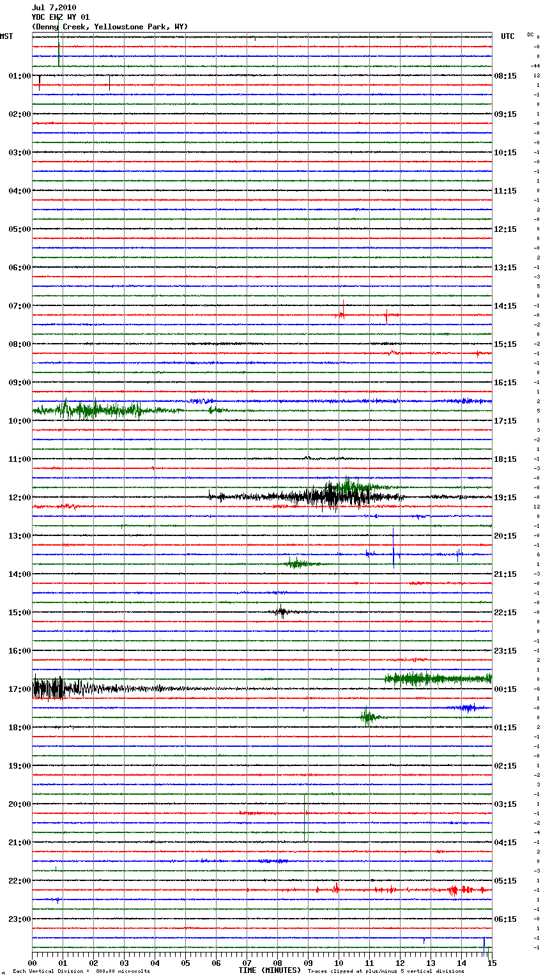Viewport: 543px width, 980px height.
Task: Click the 12:00 MST row label
Action: point(20,497)
